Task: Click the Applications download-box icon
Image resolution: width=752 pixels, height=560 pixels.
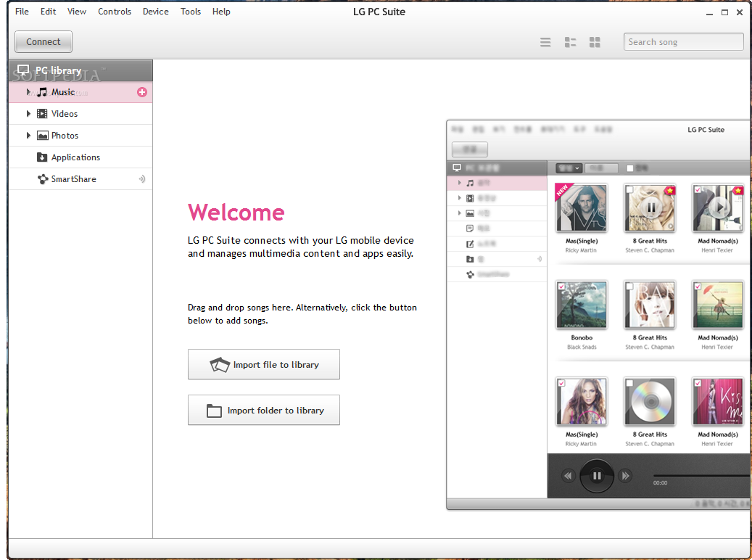Action: point(42,157)
